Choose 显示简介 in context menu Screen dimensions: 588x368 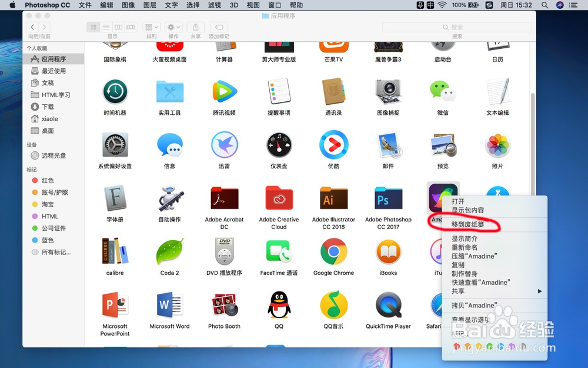tap(465, 238)
